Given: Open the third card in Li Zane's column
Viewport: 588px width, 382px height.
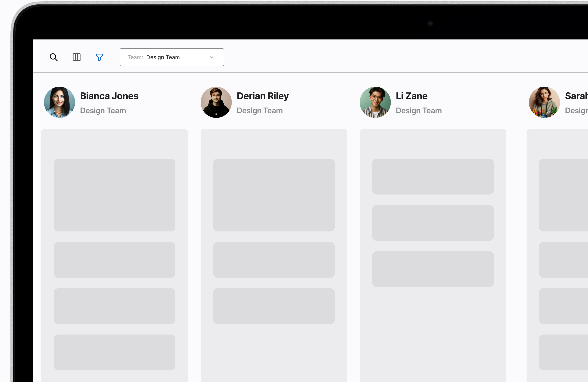Looking at the screenshot, I should pyautogui.click(x=433, y=269).
